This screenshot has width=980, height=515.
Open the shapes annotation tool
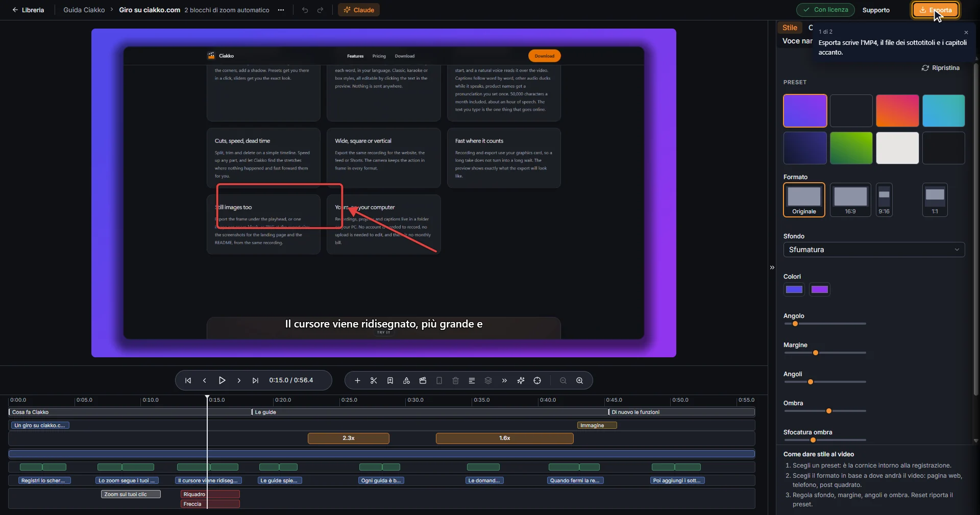(406, 380)
